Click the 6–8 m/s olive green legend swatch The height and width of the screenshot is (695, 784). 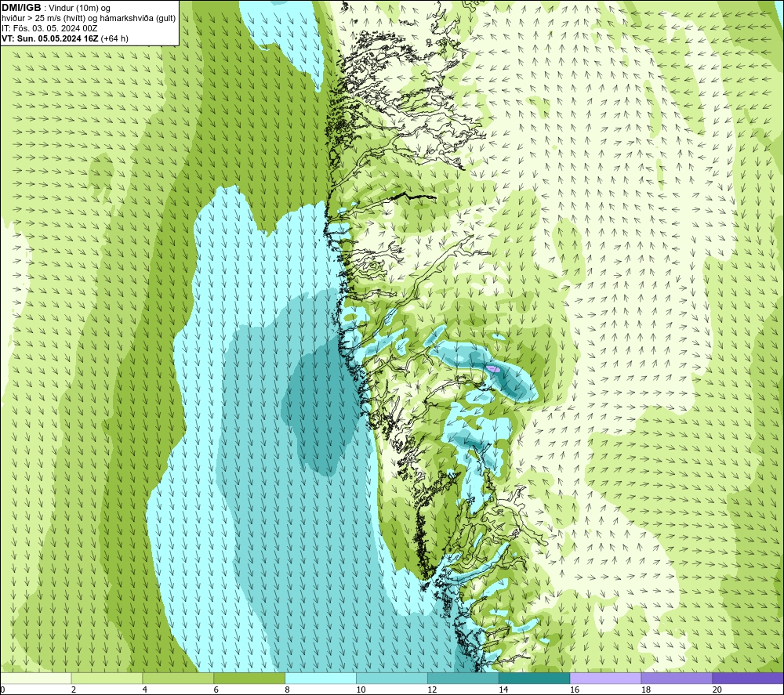[x=249, y=679]
